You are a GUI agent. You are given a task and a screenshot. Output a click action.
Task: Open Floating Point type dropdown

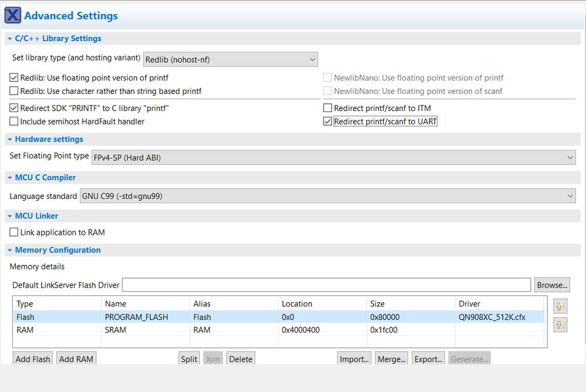(333, 157)
